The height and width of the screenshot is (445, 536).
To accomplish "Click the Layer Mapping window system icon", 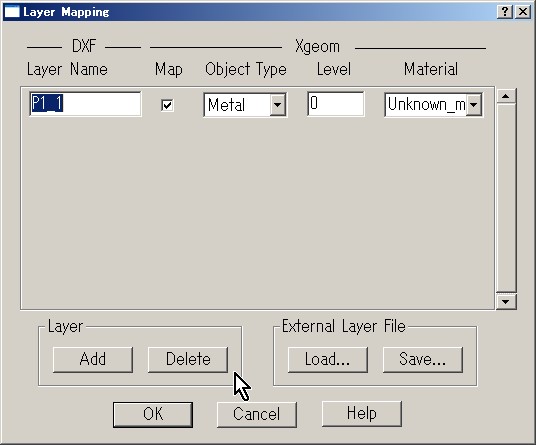I will tap(12, 12).
